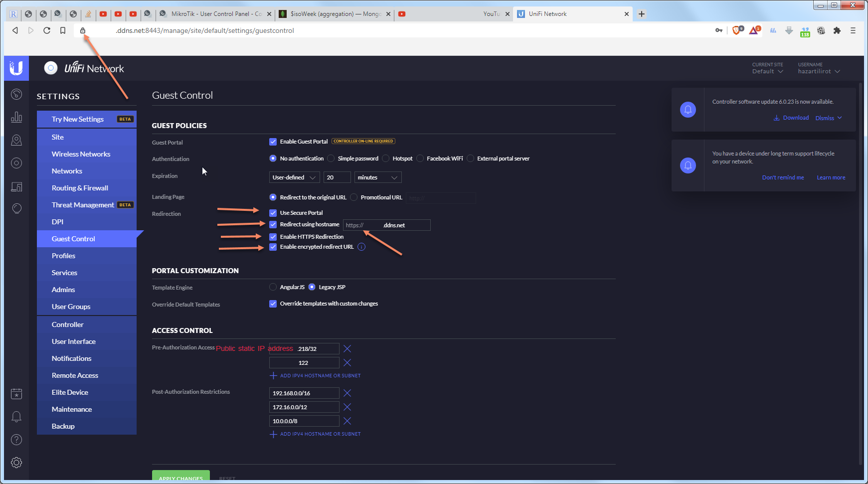Click the redirect hostname input field
This screenshot has width=868, height=484.
(x=386, y=225)
